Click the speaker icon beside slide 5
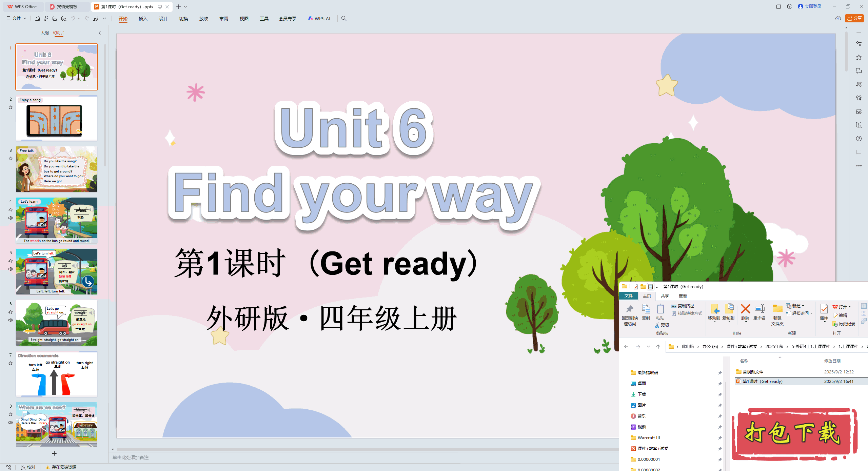The width and height of the screenshot is (868, 471). point(10,269)
